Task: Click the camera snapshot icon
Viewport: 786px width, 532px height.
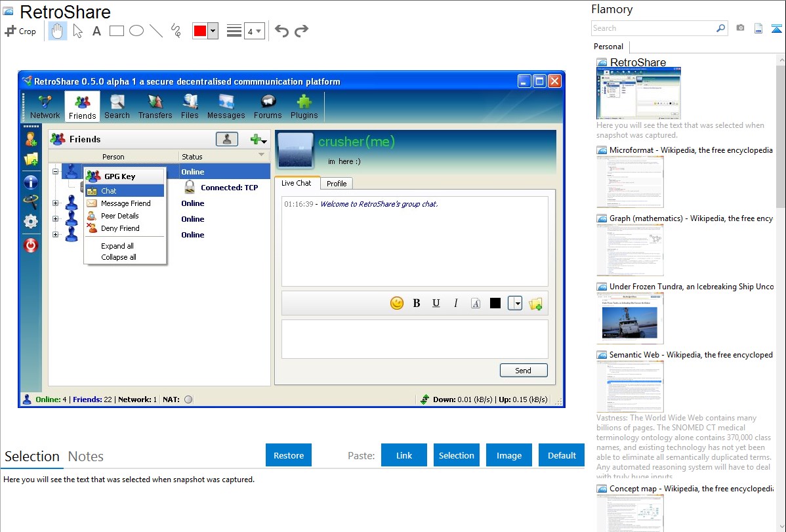Action: point(740,28)
